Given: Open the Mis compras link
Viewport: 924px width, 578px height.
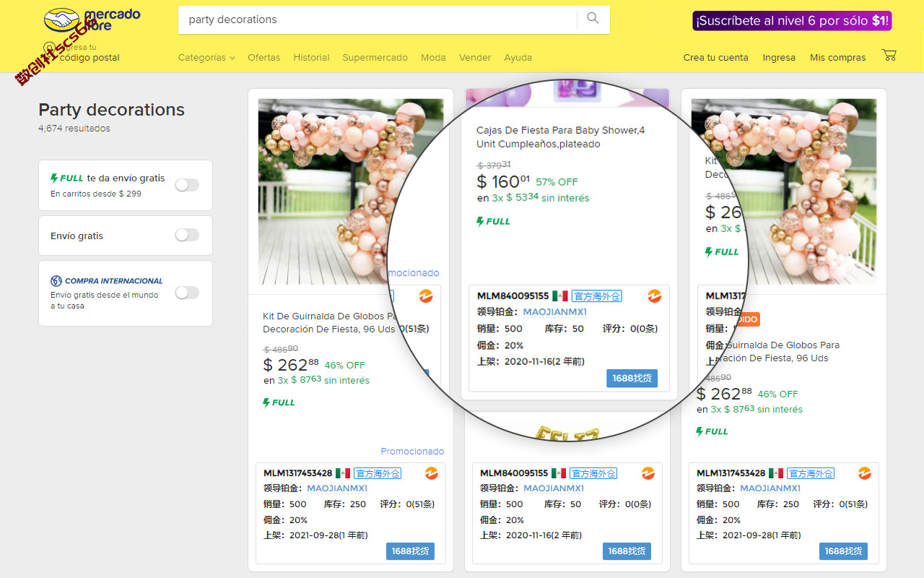Looking at the screenshot, I should click(837, 58).
